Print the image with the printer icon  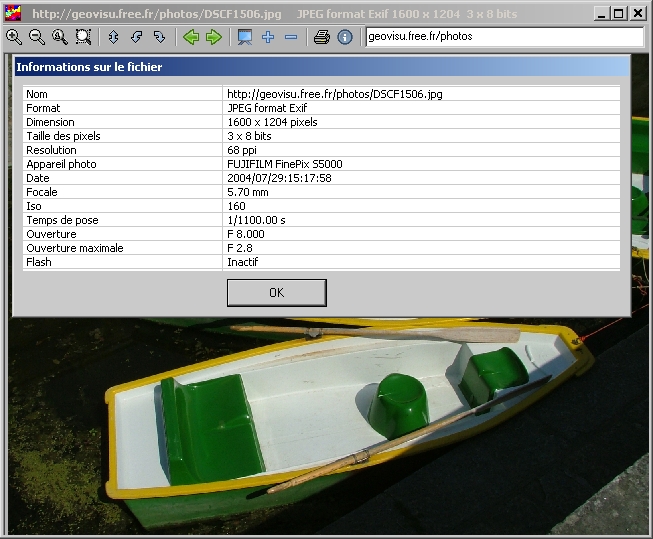[x=322, y=37]
